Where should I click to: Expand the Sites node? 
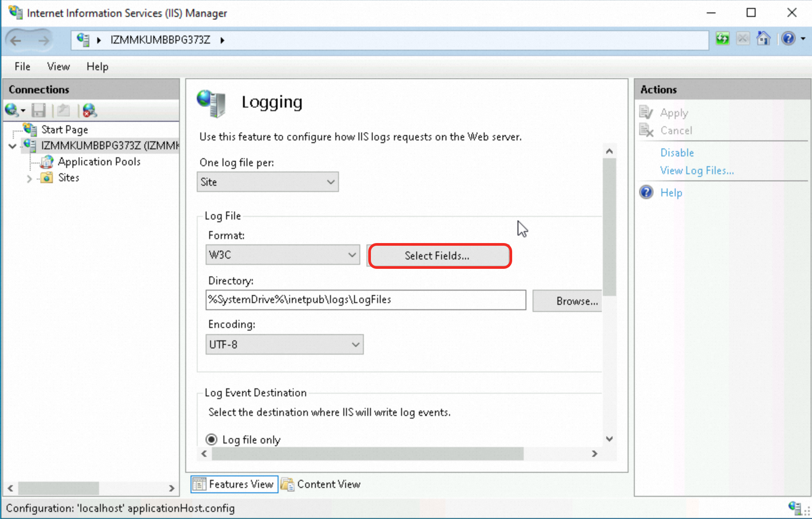tap(29, 179)
